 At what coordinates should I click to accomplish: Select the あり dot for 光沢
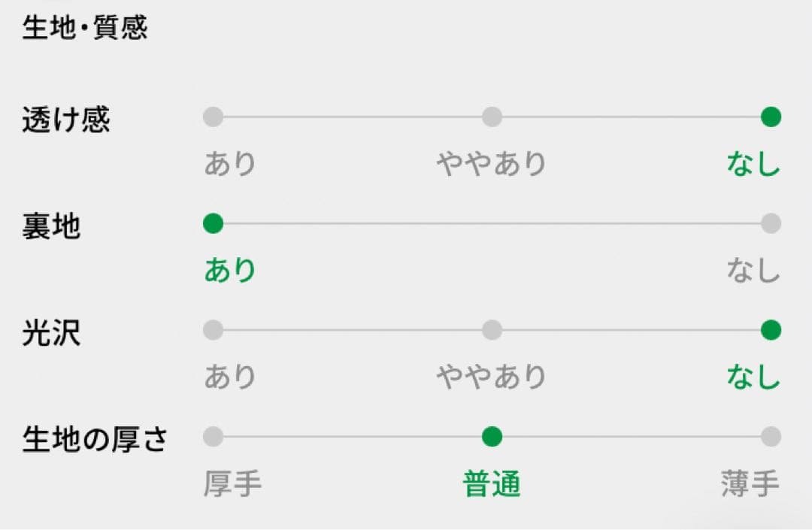point(214,330)
